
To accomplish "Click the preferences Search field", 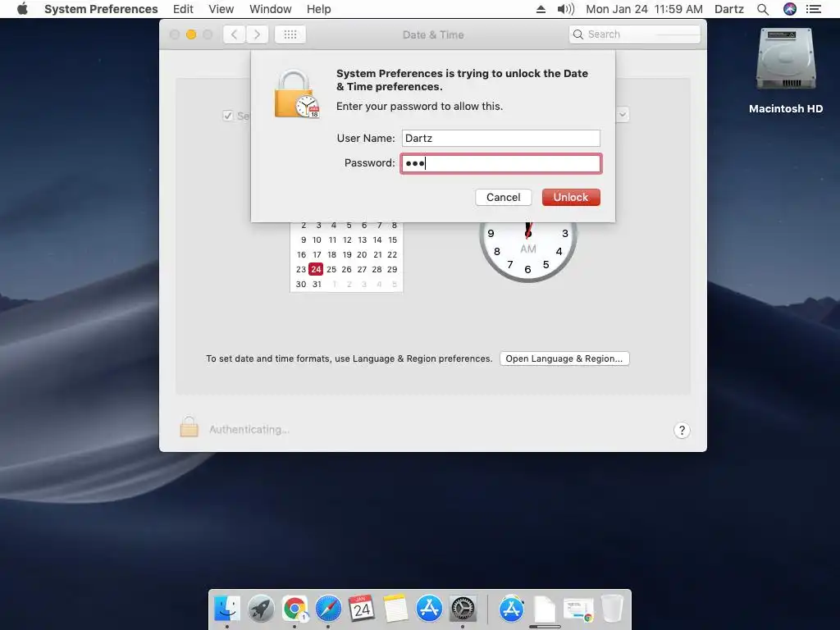I will (x=635, y=34).
